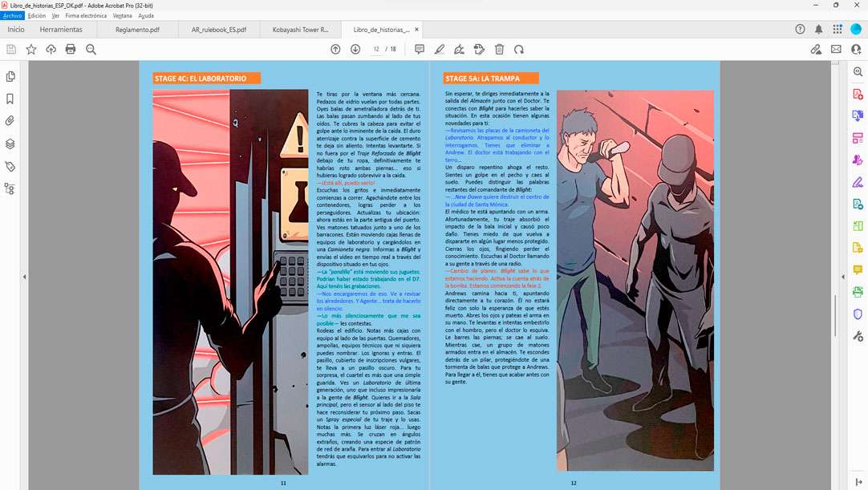Open the Create PDF tool
This screenshot has width=868, height=490.
(x=858, y=94)
